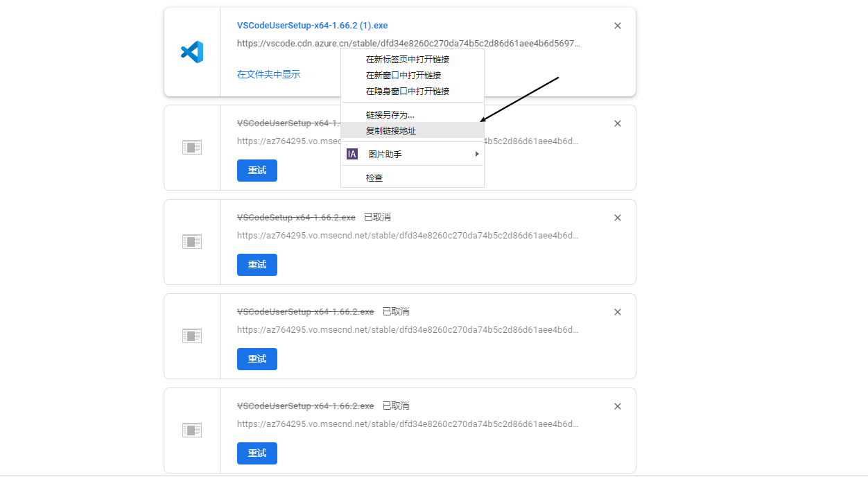Expand the 图片助手 submenu entry

(413, 154)
